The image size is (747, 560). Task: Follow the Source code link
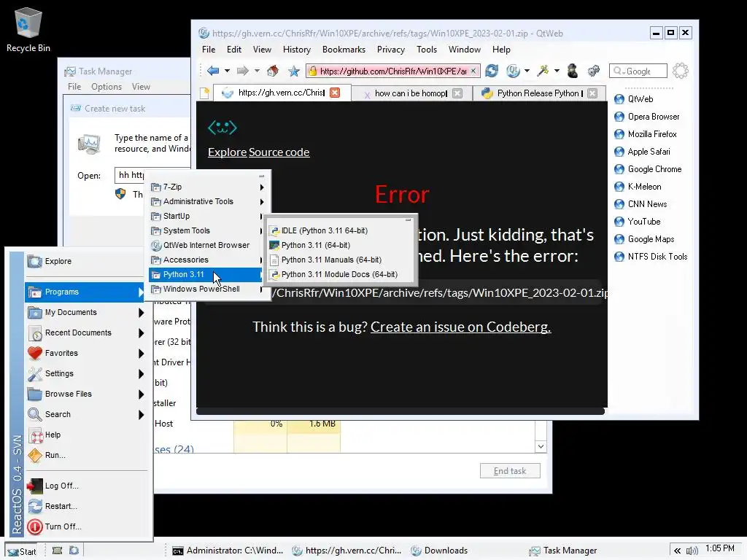coord(279,152)
